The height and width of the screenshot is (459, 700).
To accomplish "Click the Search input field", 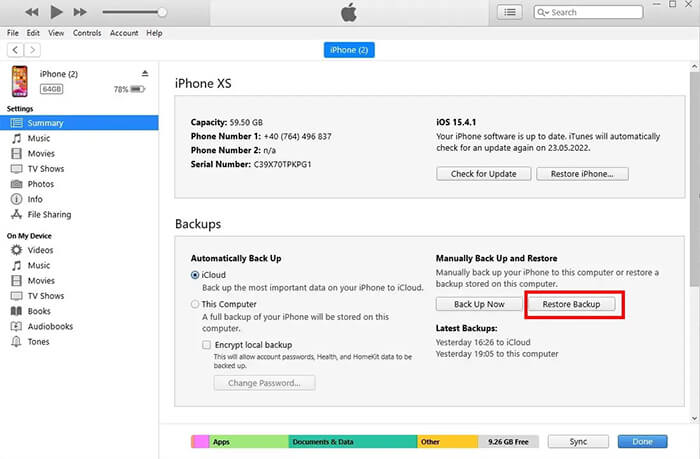I will pos(588,12).
